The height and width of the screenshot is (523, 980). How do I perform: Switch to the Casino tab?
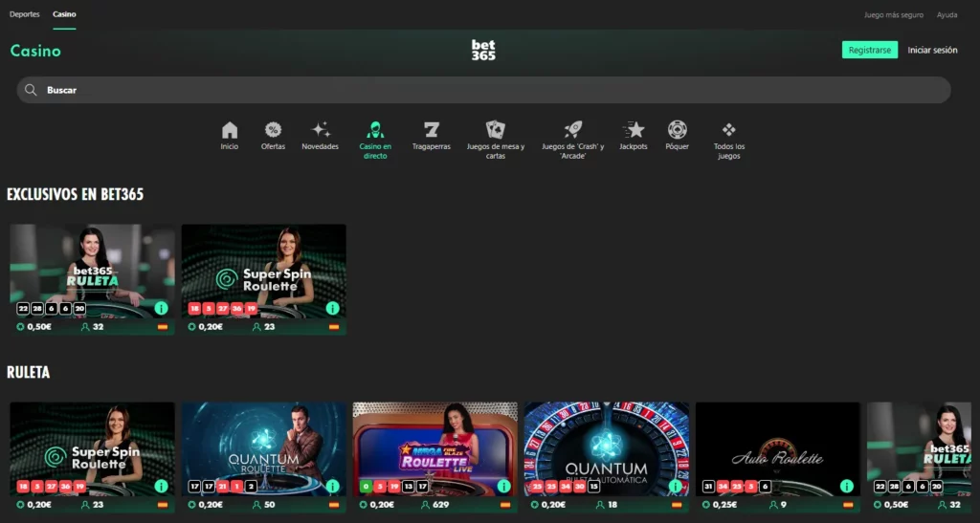(x=64, y=14)
